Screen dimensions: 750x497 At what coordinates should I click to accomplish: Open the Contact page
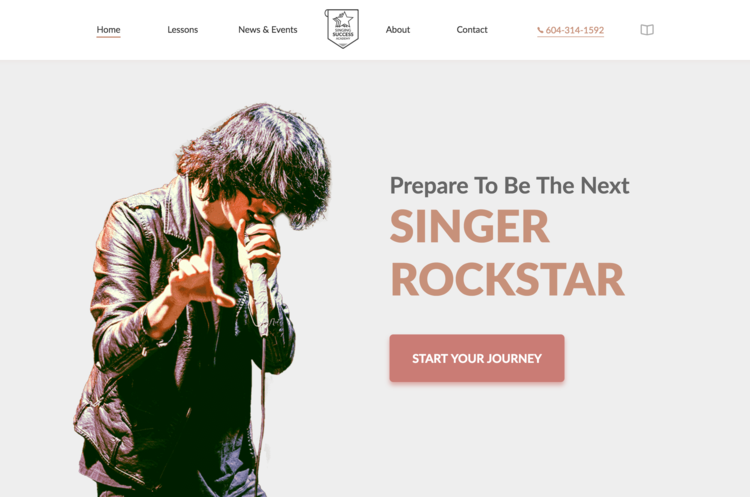pyautogui.click(x=472, y=30)
